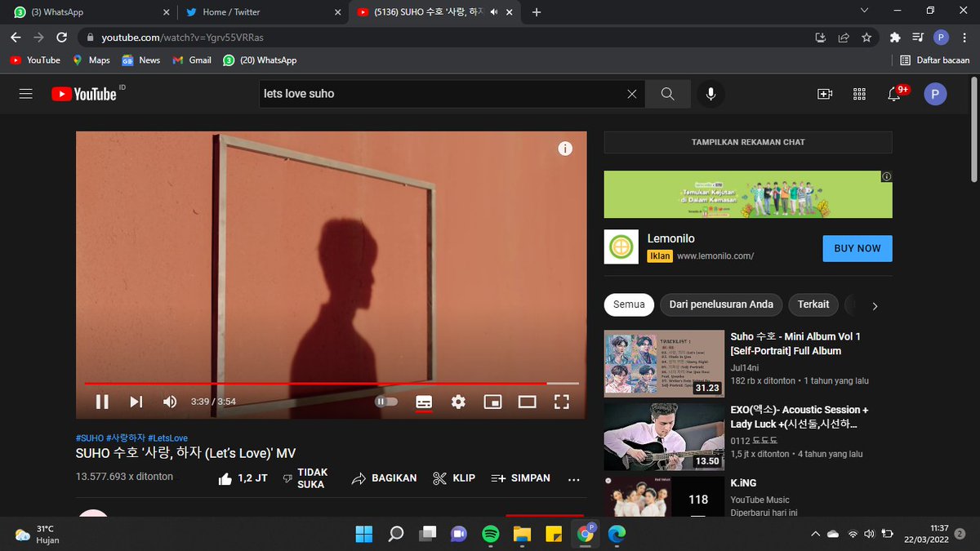Open the Windows Start menu

[363, 534]
